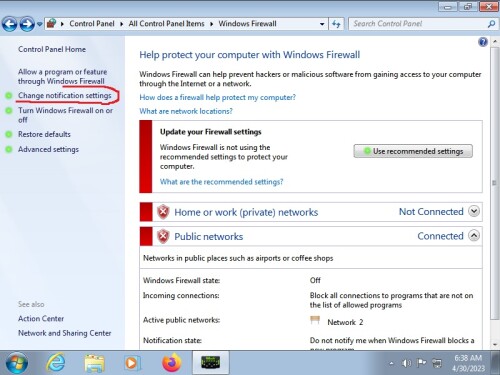Image resolution: width=500 pixels, height=375 pixels.
Task: Go back with the Back arrow button
Action: coord(9,24)
